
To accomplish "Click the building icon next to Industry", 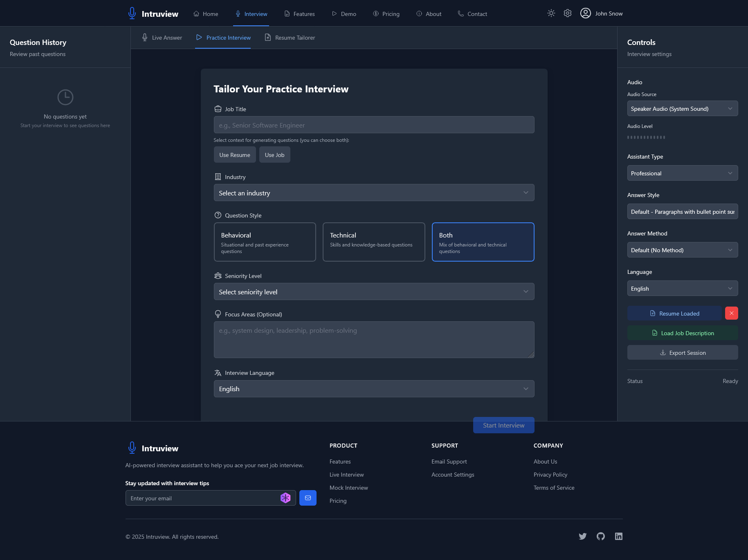I will (218, 177).
